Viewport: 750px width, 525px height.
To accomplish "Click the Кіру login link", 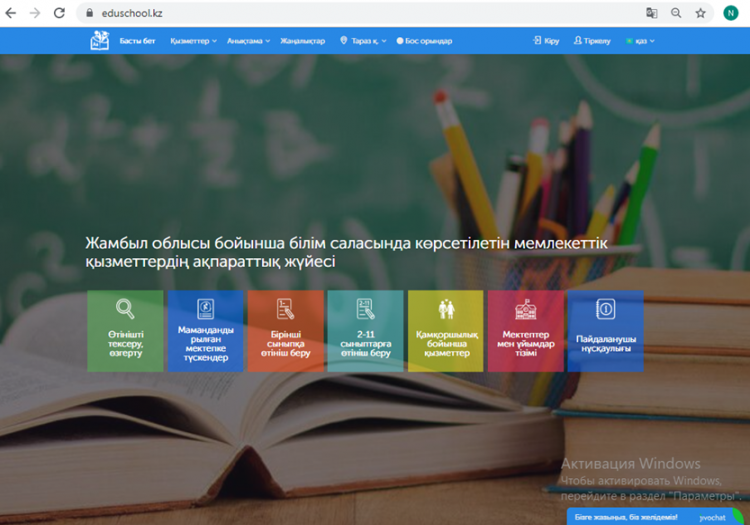I will pyautogui.click(x=546, y=41).
